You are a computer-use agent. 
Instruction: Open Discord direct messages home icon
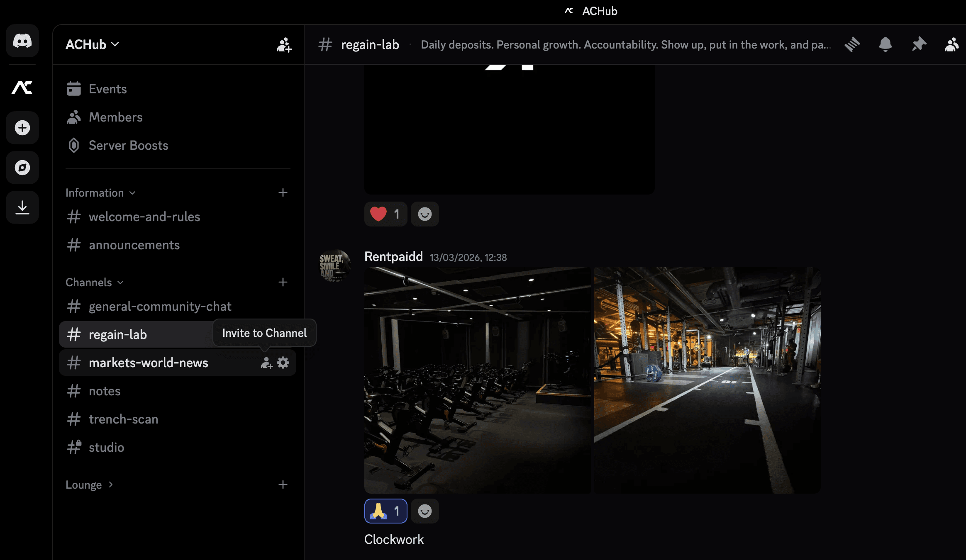pos(22,41)
